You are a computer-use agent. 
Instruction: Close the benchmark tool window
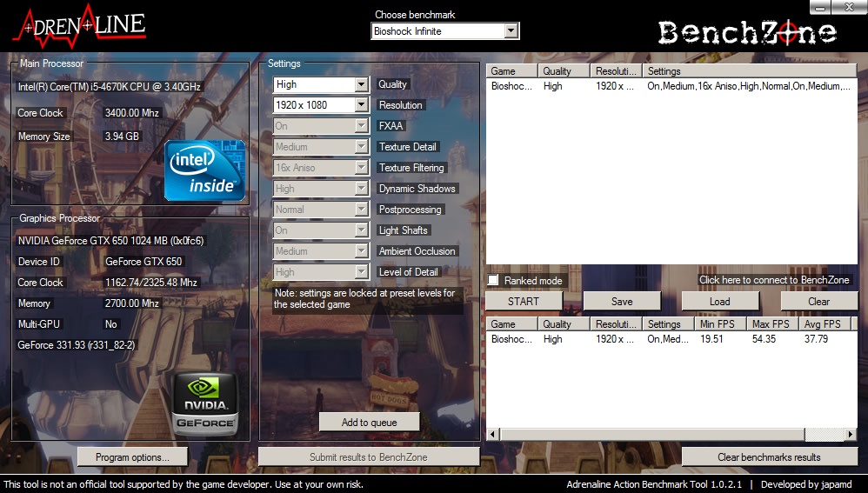click(849, 7)
